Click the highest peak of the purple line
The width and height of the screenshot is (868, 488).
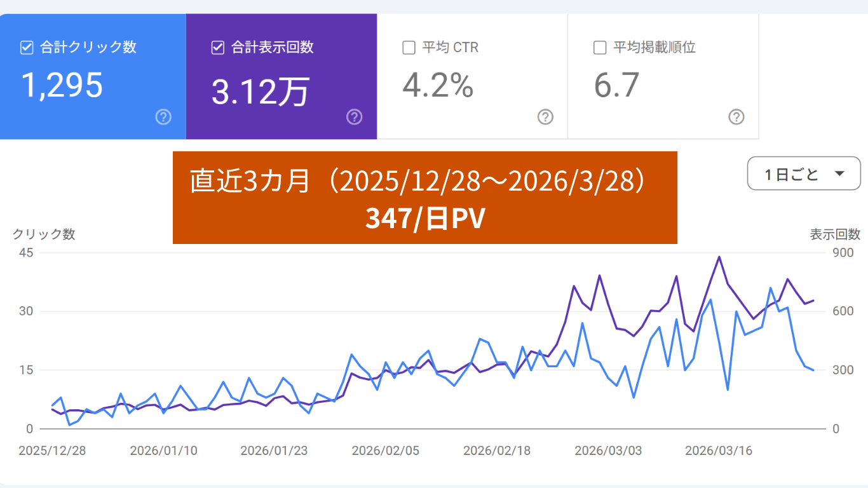(719, 257)
